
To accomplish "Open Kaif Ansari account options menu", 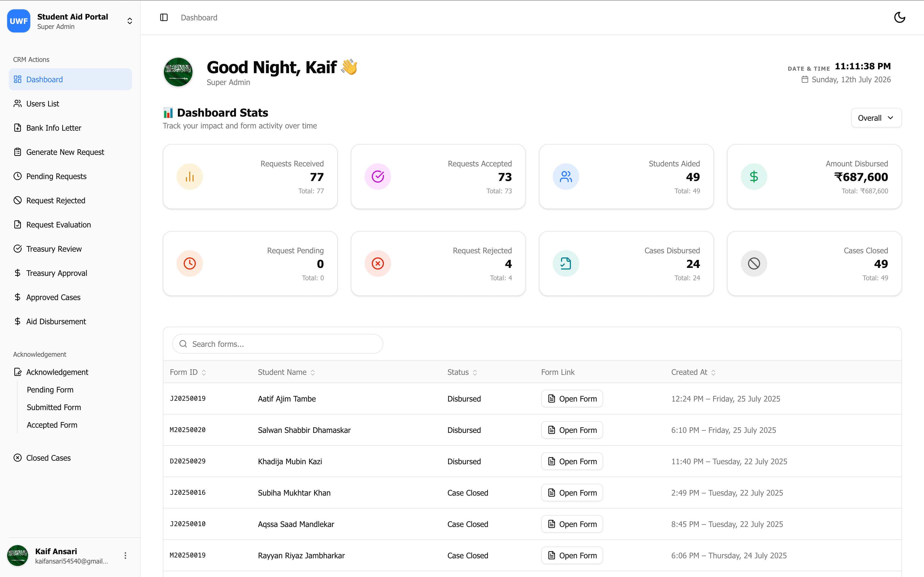I will [125, 556].
